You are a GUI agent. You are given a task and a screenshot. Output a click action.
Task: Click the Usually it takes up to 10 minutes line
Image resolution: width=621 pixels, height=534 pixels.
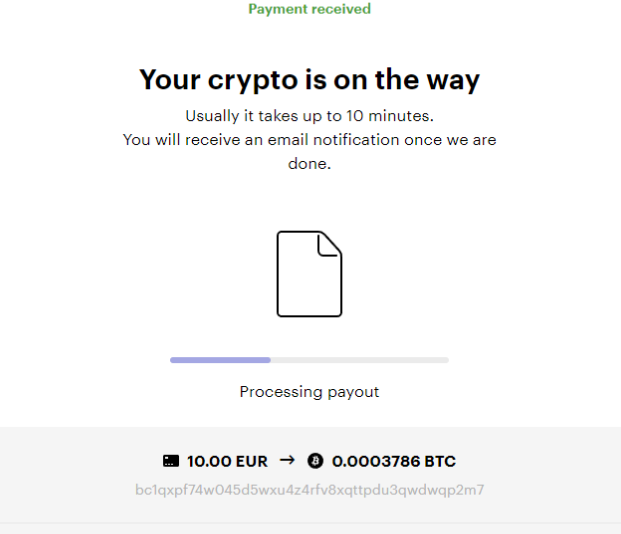click(309, 116)
